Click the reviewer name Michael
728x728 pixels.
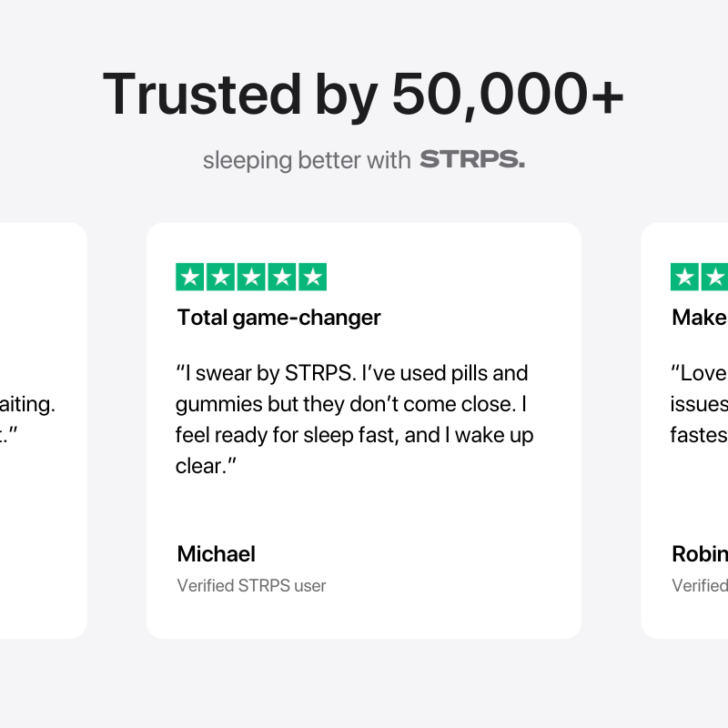pyautogui.click(x=216, y=553)
